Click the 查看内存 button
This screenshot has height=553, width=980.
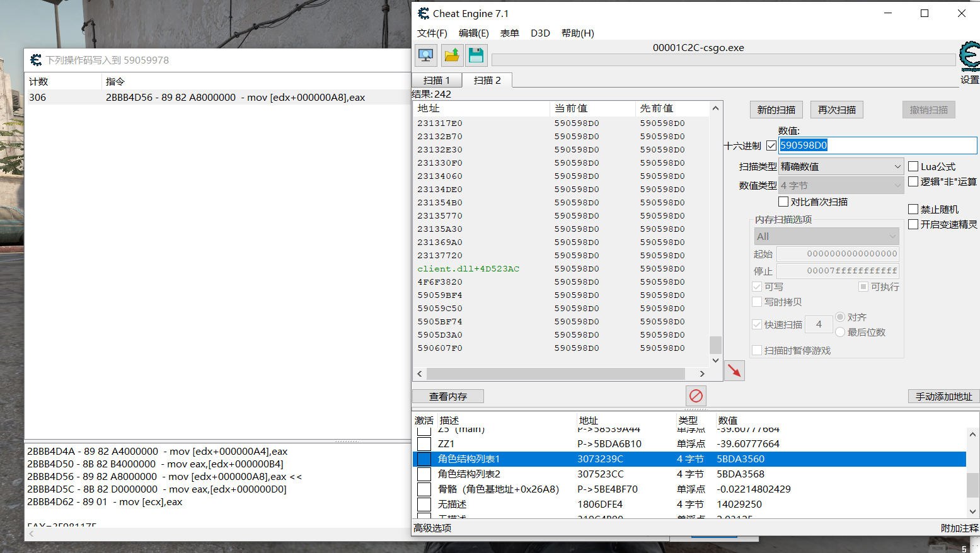point(448,396)
